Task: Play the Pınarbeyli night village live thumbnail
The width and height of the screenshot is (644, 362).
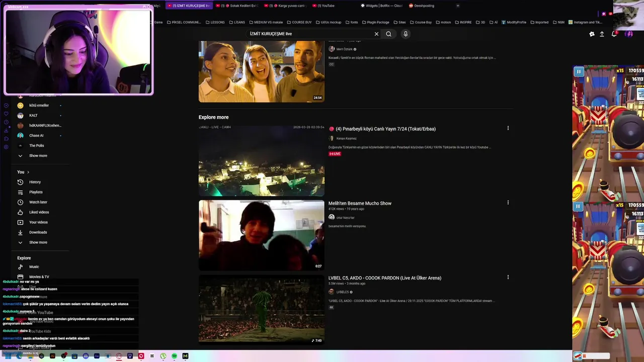Action: point(262,160)
